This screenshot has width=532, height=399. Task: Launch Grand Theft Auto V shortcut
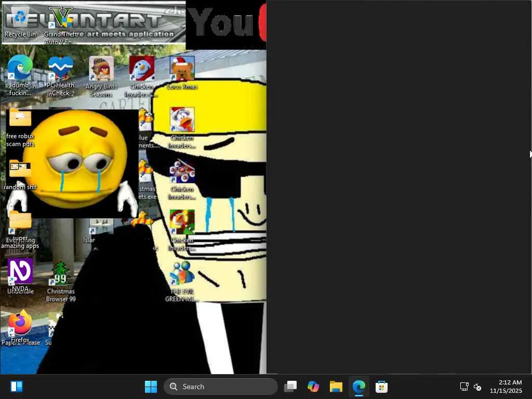pyautogui.click(x=61, y=26)
